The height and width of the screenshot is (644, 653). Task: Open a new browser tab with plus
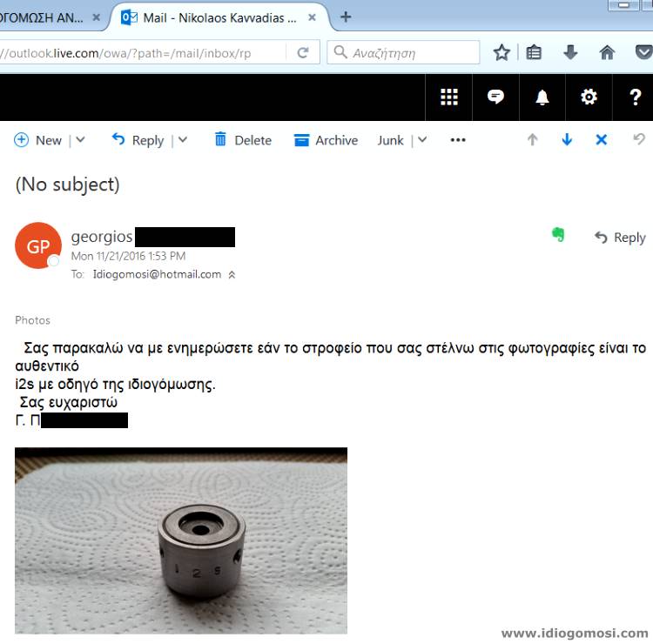click(x=346, y=17)
